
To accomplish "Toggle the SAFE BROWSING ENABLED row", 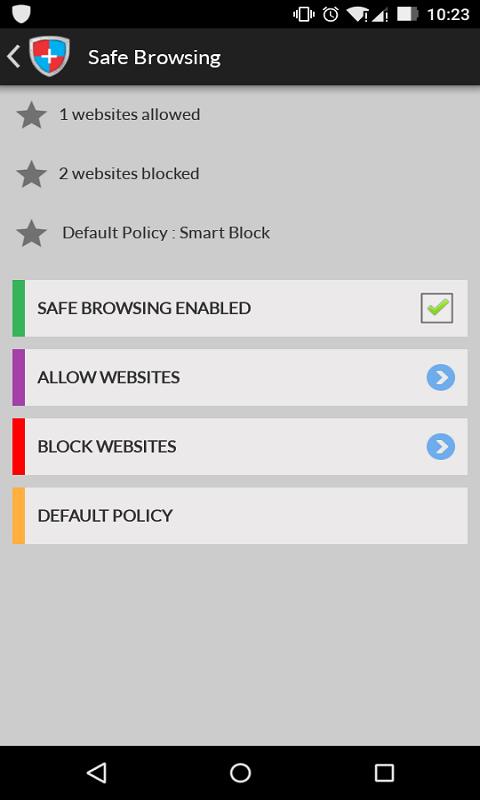I will pyautogui.click(x=240, y=308).
